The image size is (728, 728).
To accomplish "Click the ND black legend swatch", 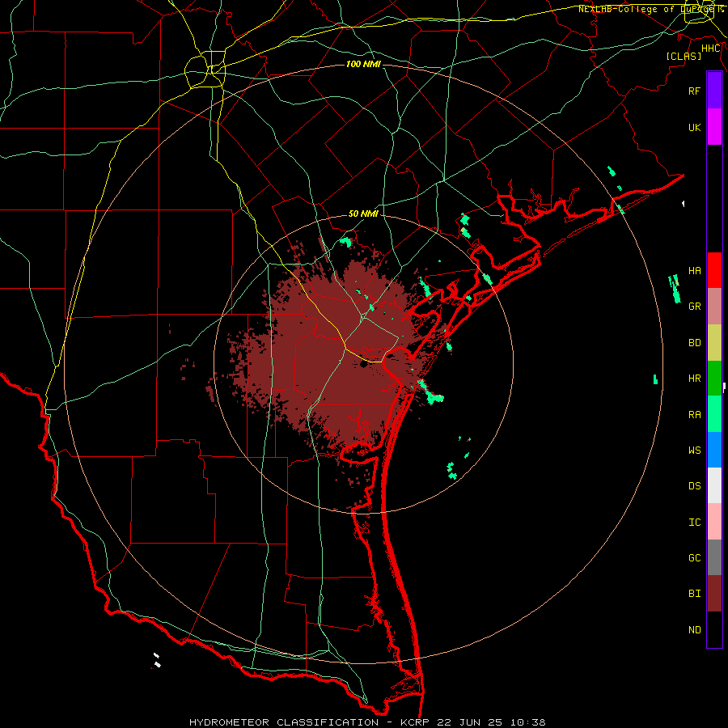I will tap(714, 629).
